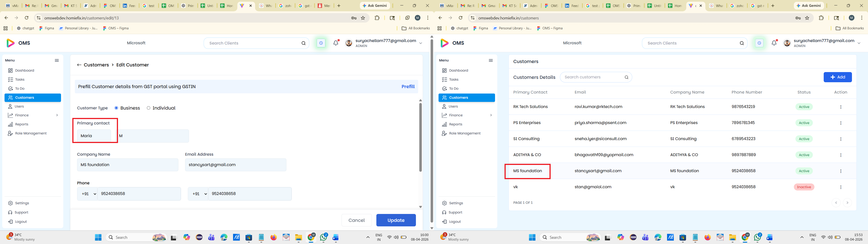Image resolution: width=868 pixels, height=244 pixels.
Task: Open three-dot action menu for MS foundation row
Action: (x=840, y=171)
